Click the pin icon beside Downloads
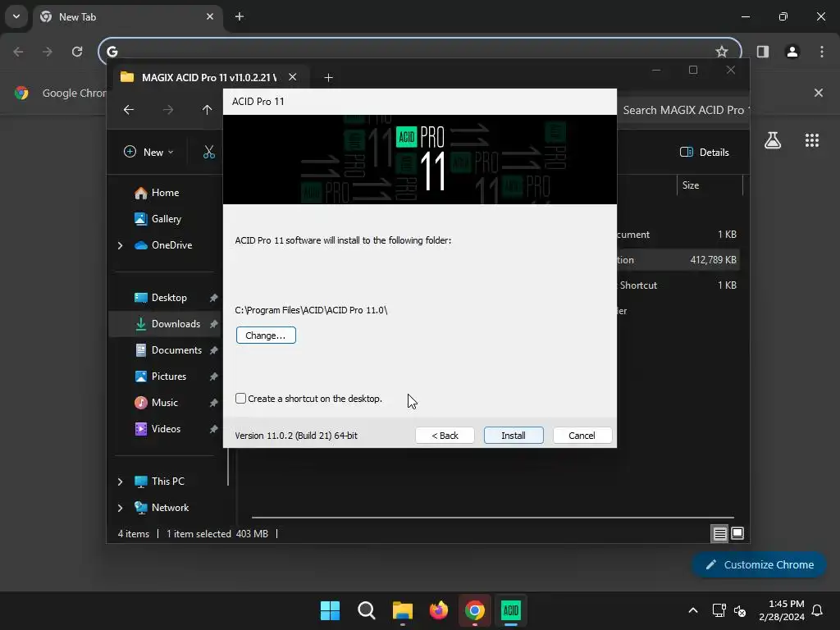Screen dimensions: 840x630 (213, 324)
